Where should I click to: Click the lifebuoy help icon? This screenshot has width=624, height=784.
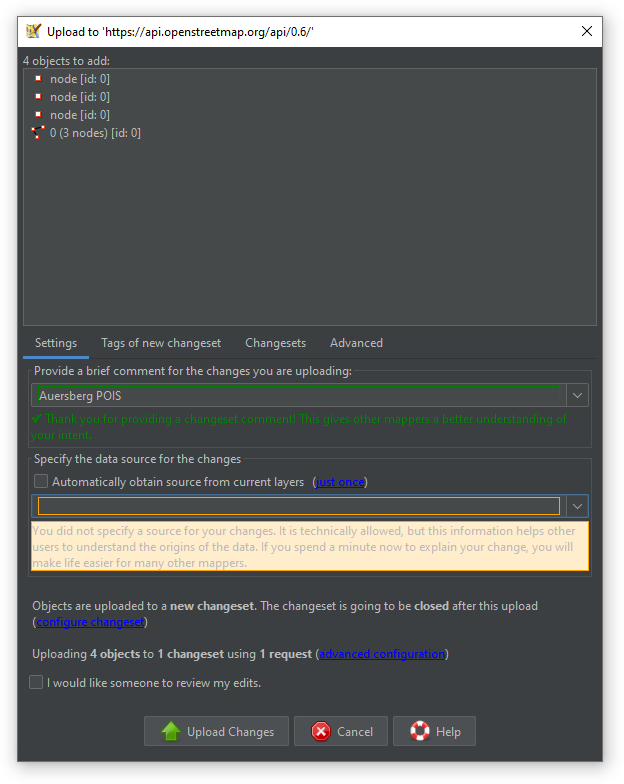click(x=420, y=731)
